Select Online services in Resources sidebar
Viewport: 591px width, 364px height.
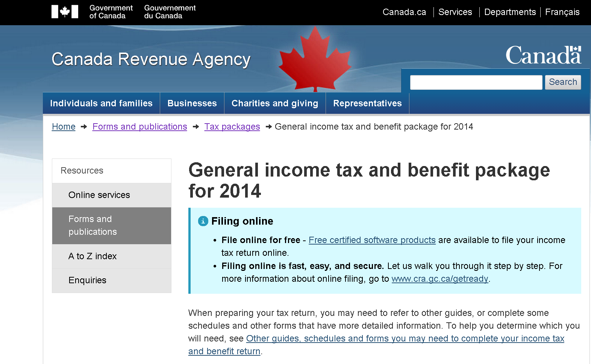[x=112, y=195]
